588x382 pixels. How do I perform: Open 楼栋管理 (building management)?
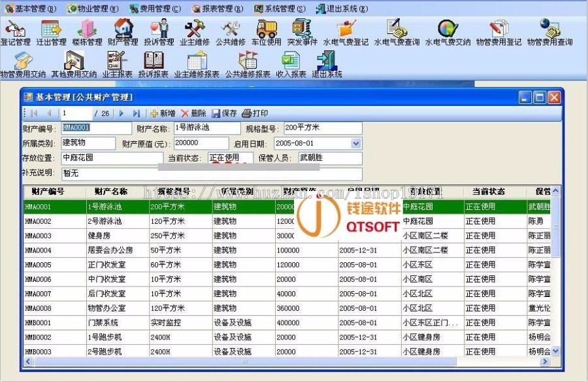(x=86, y=31)
